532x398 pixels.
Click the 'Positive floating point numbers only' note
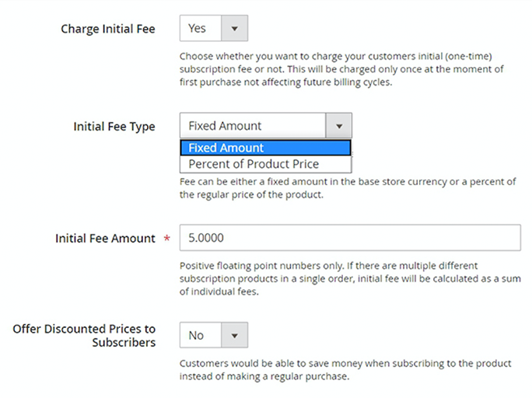click(350, 278)
